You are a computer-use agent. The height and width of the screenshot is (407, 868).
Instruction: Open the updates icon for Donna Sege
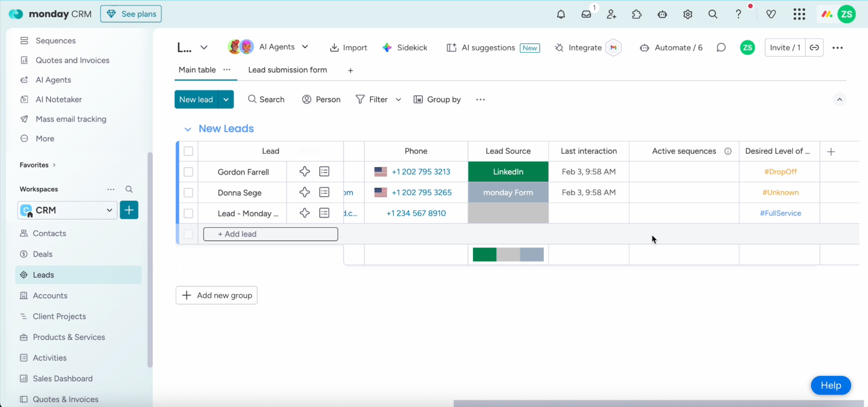click(324, 192)
